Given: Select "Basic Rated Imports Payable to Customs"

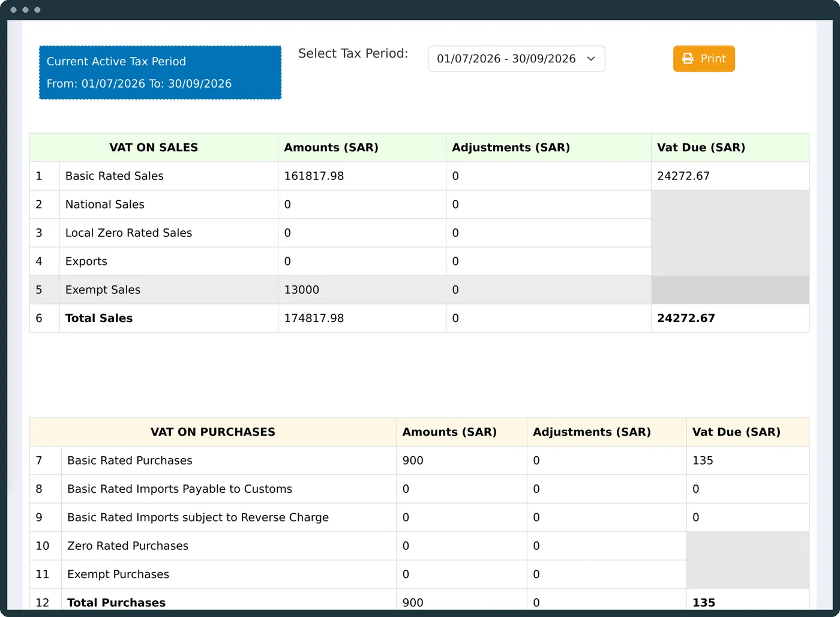Looking at the screenshot, I should 179,489.
